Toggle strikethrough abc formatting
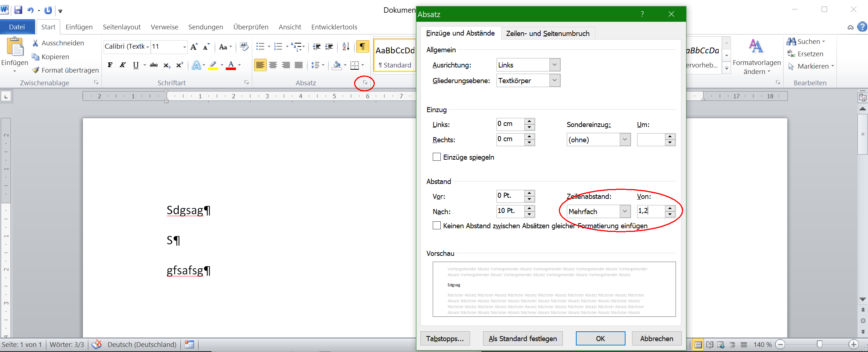868x352 pixels. (x=154, y=65)
